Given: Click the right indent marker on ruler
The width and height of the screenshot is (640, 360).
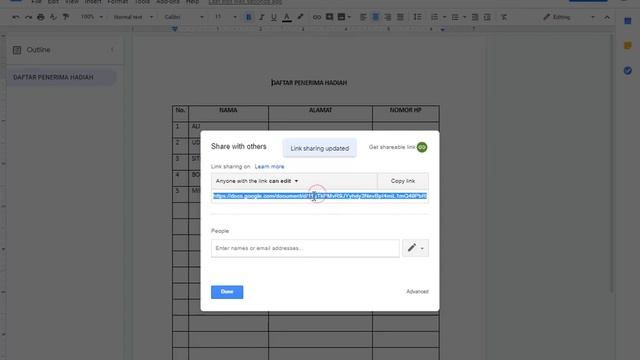Looking at the screenshot, I should tap(442, 29).
